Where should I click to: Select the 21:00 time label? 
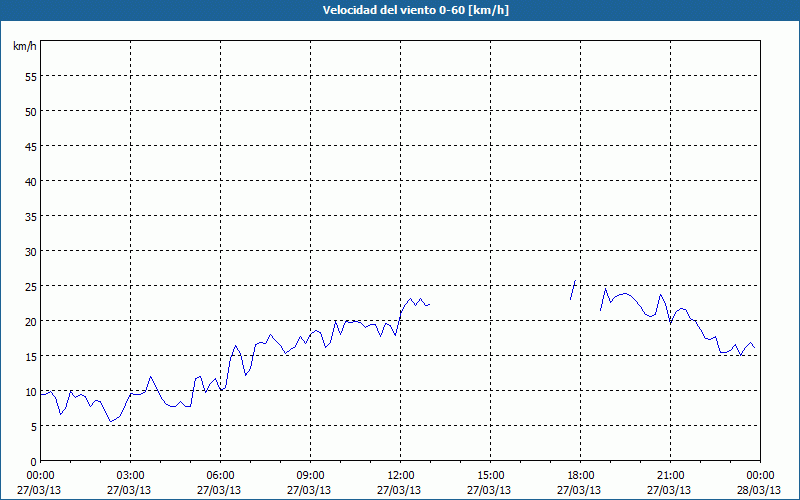click(x=670, y=476)
